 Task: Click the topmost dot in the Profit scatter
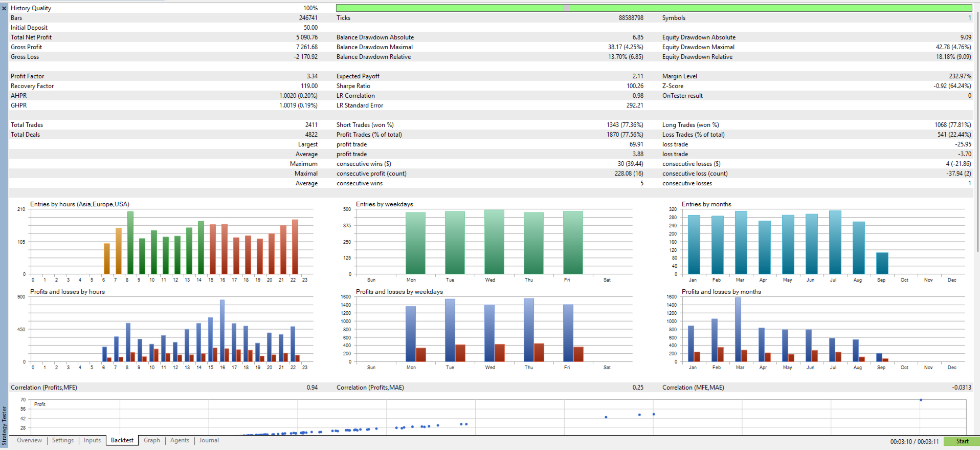coord(921,400)
